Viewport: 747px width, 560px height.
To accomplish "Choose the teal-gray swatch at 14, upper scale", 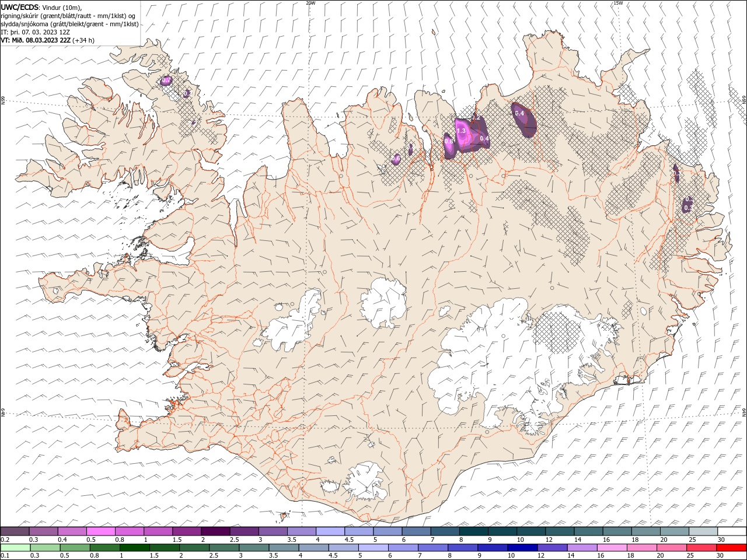I will tap(588, 531).
